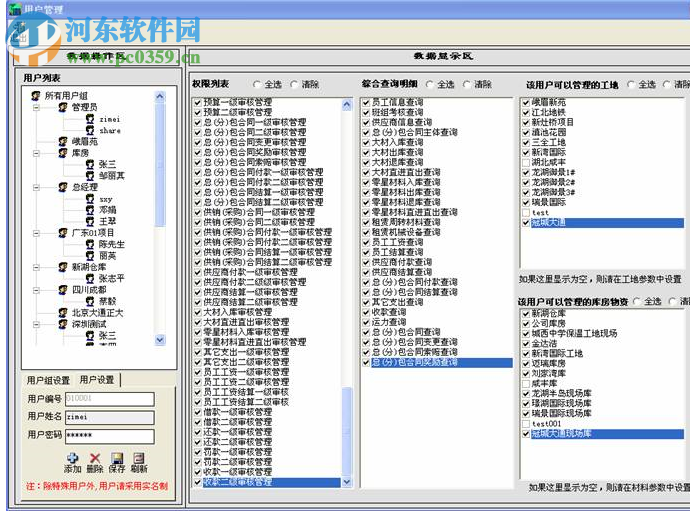Screen dimensions: 690x511
Task: Select the user icon next to 邓娟
Action: coord(90,210)
